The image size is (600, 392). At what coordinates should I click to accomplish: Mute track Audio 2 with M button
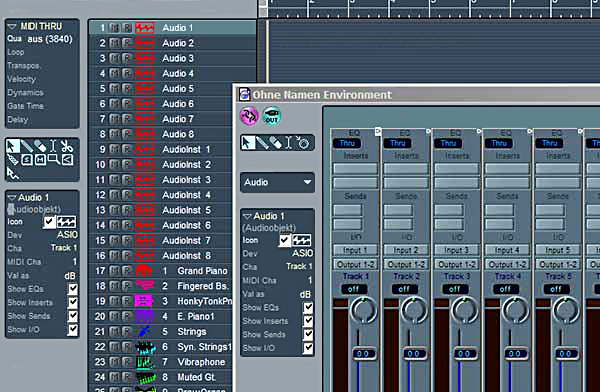pos(114,43)
